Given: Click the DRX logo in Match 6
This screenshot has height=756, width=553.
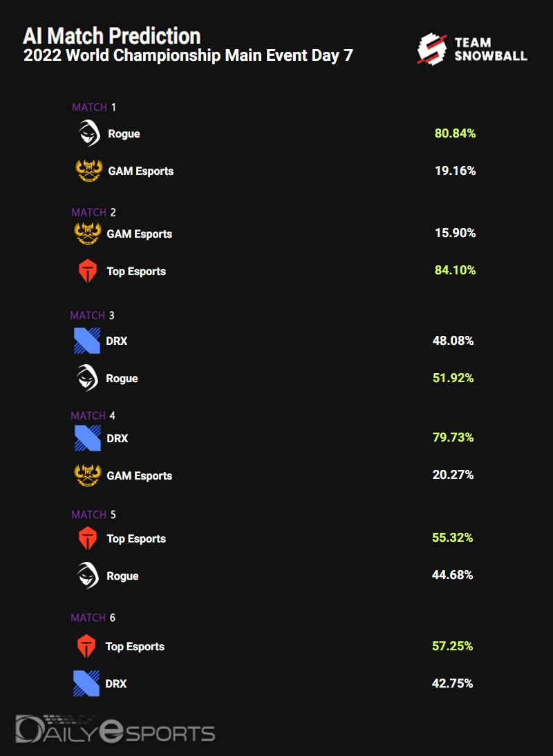Looking at the screenshot, I should point(86,683).
